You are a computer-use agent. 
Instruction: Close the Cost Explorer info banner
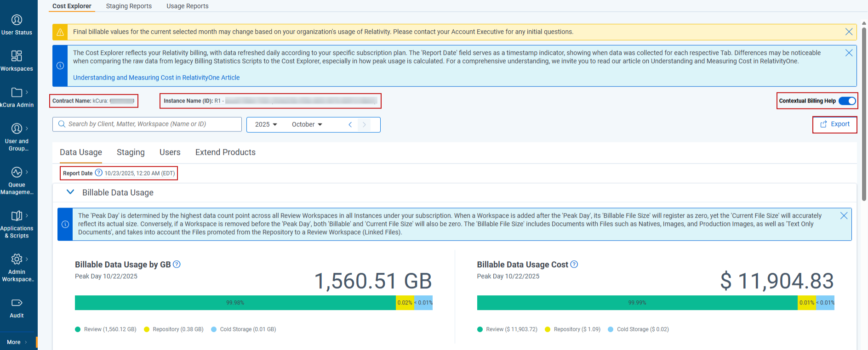point(849,53)
